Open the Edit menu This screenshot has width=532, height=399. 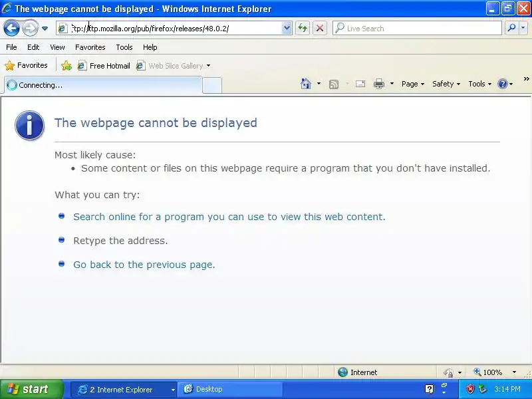33,47
